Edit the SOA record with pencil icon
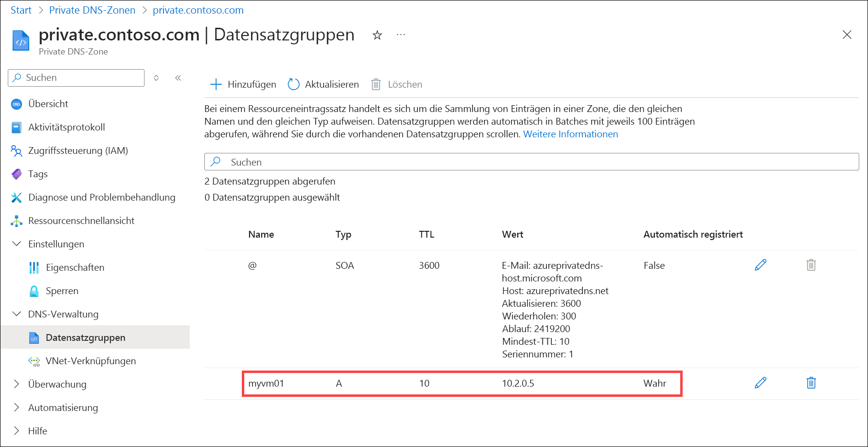868x447 pixels. (760, 265)
